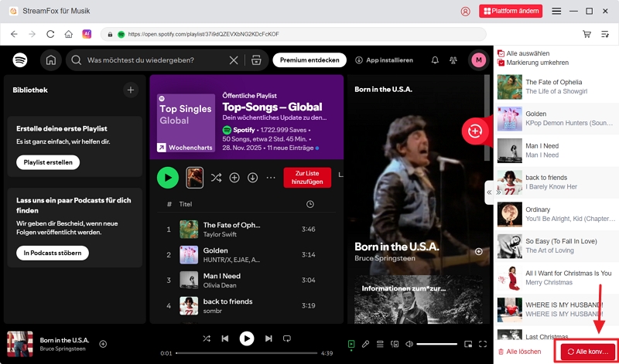The width and height of the screenshot is (619, 364).
Task: Open the queue icon in the player bar
Action: [380, 344]
